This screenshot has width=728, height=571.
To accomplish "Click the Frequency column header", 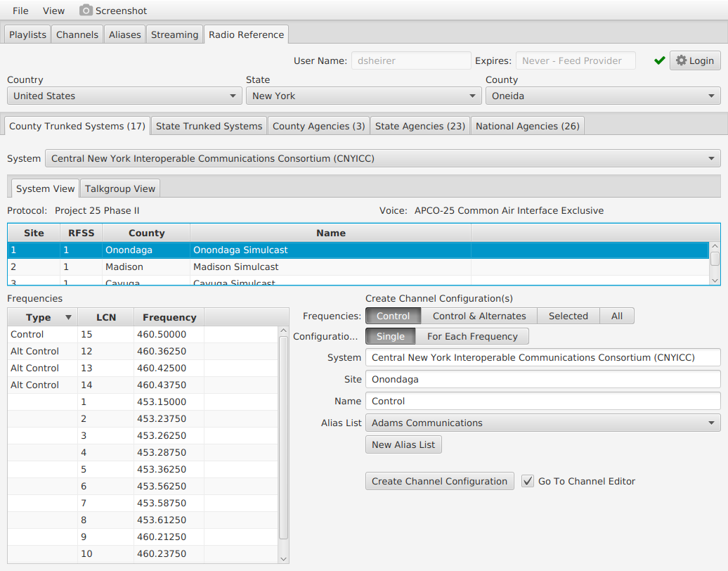I will 169,317.
